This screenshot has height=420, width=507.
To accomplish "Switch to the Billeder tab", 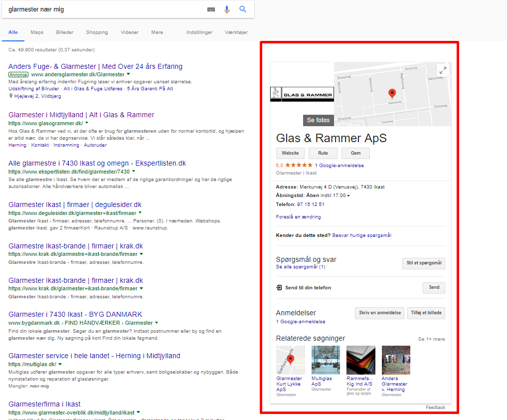I will click(65, 32).
